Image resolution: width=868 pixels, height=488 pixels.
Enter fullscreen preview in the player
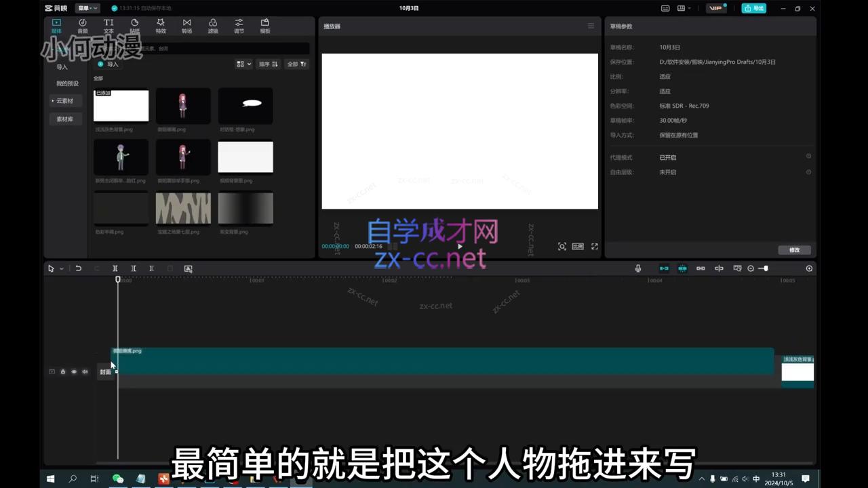[595, 247]
